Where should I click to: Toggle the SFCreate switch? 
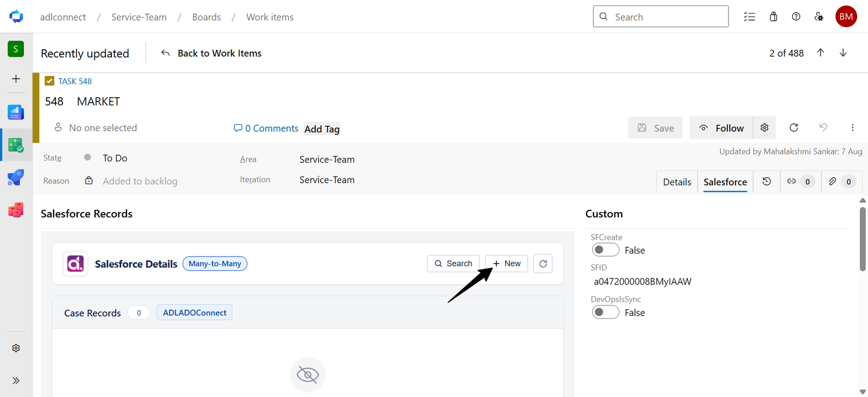coord(605,250)
